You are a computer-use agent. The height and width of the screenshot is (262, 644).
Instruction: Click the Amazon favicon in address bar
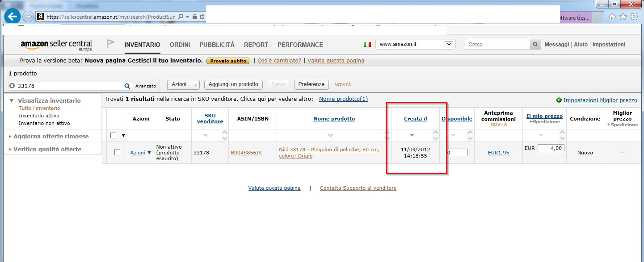pyautogui.click(x=41, y=17)
